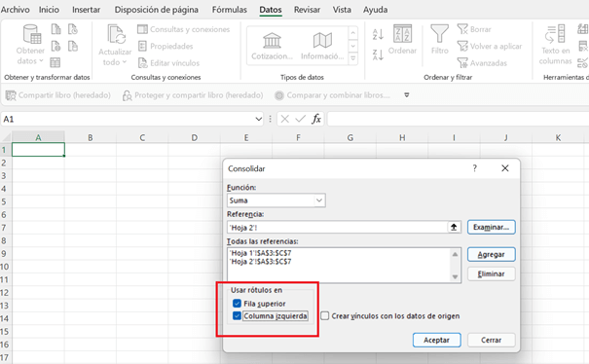Screen dimensions: 589x364
Task: Click Compartir libro (heredado)
Action: click(x=58, y=95)
